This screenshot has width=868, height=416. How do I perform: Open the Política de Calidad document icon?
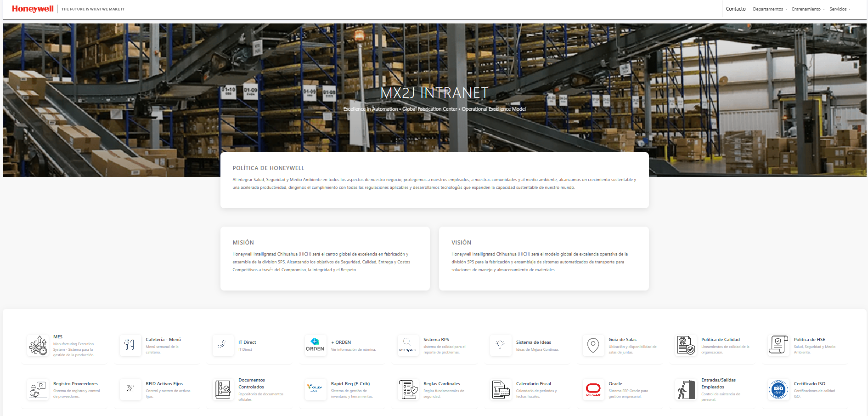pos(686,345)
